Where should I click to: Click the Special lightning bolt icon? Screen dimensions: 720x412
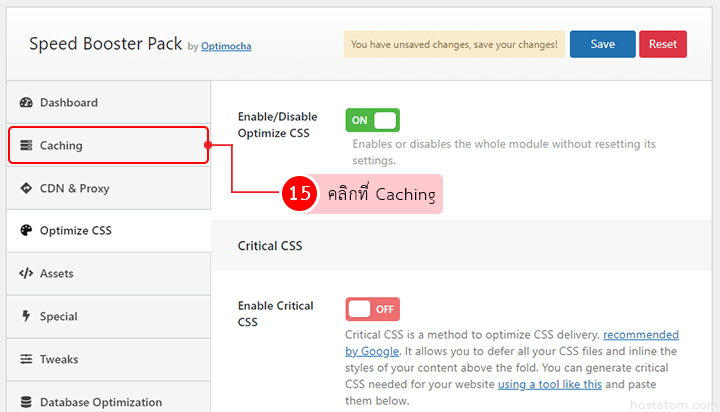coord(26,317)
